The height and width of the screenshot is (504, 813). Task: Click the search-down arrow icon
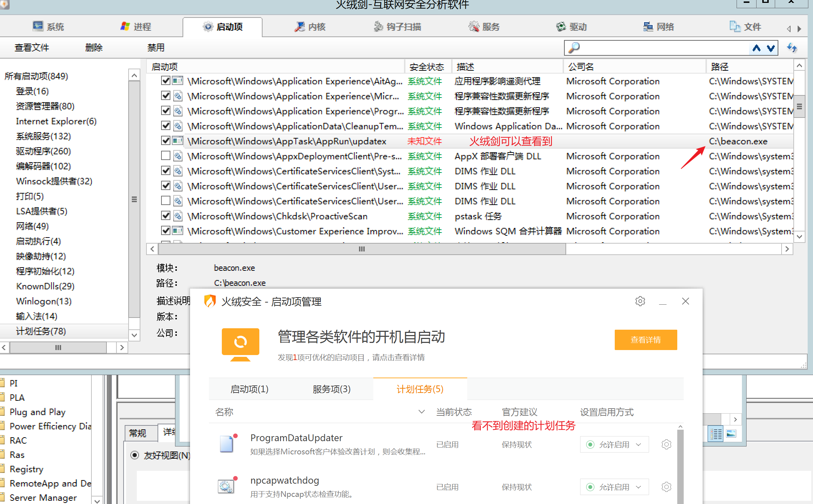[771, 48]
